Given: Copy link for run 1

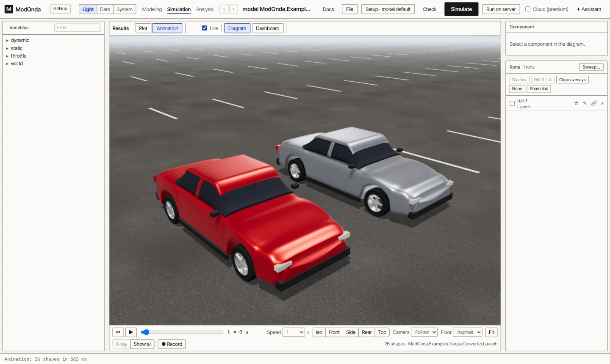Looking at the screenshot, I should [x=594, y=103].
